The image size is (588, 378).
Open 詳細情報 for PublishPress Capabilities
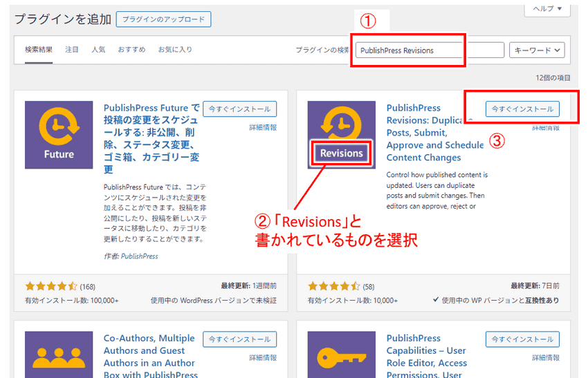[546, 358]
